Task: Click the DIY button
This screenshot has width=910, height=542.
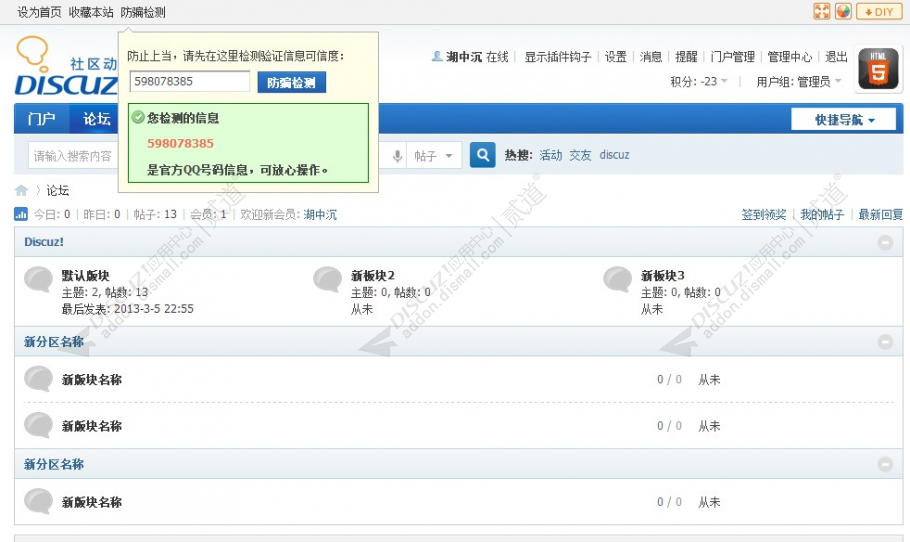Action: coord(879,12)
